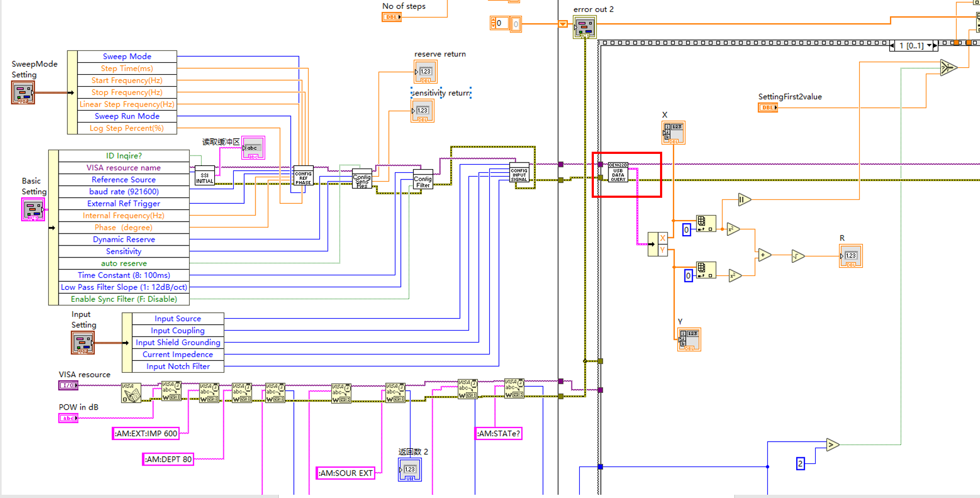Click the square root function node
The height and width of the screenshot is (498, 980).
pos(798,256)
